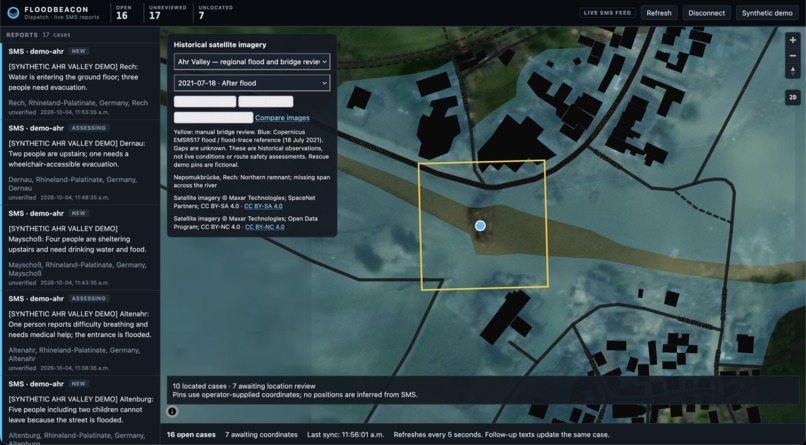Open the CC BY-NC 4.0 license link
The width and height of the screenshot is (806, 445).
pos(264,227)
